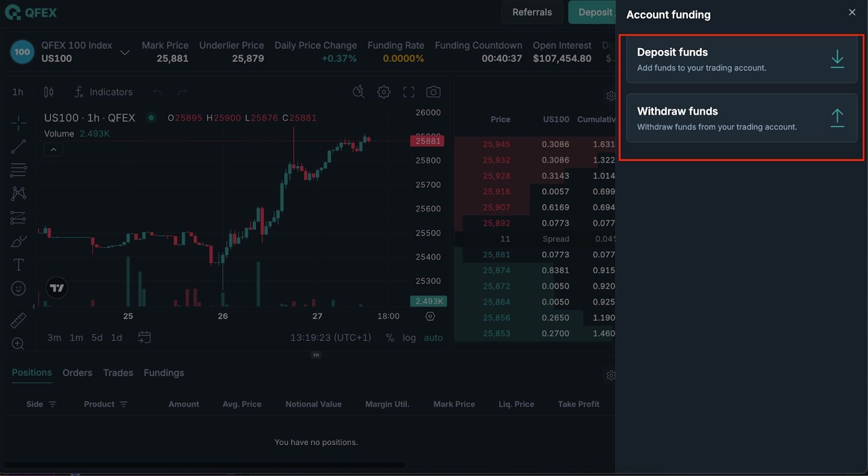Toggle percent scale on chart
The height and width of the screenshot is (476, 868).
click(x=390, y=338)
